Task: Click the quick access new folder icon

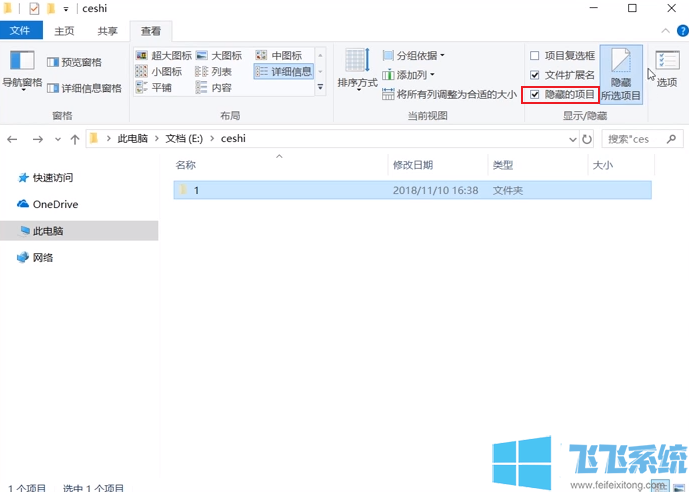Action: click(51, 8)
